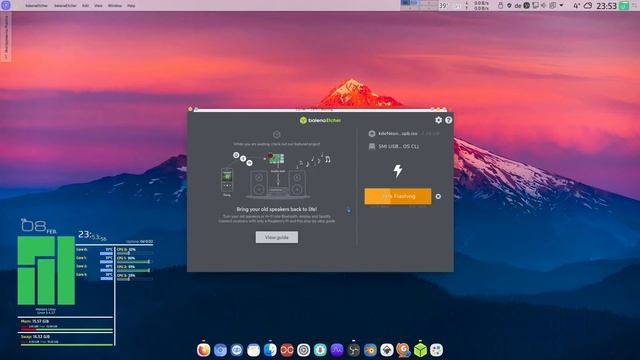Click the lightning bolt flash icon

[x=398, y=171]
